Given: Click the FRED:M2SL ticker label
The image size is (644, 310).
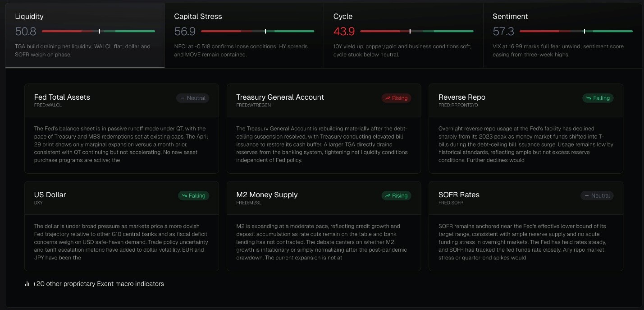Looking at the screenshot, I should tap(249, 203).
